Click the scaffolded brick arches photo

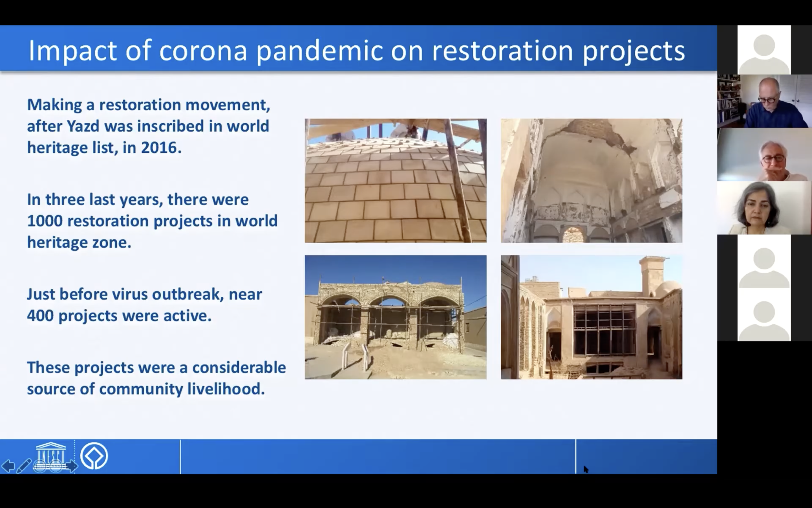point(395,317)
